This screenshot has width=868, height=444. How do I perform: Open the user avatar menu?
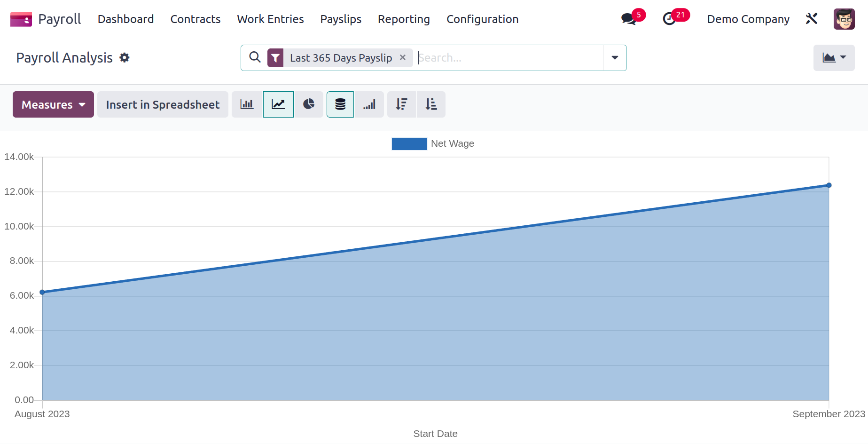click(844, 19)
